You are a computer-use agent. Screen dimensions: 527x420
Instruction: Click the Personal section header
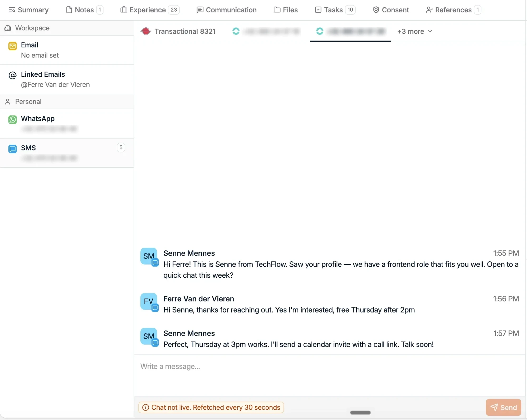(x=67, y=101)
